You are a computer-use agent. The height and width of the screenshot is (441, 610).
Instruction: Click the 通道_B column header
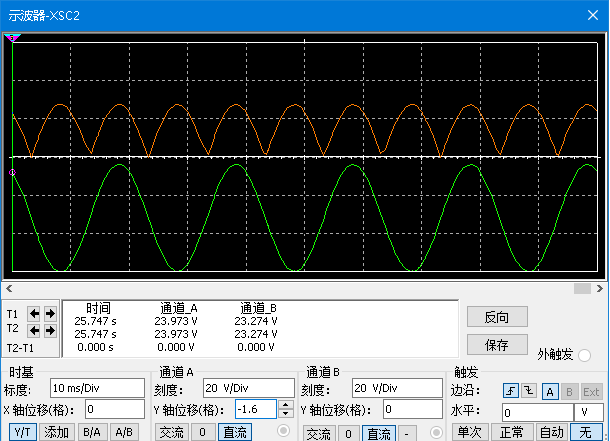pyautogui.click(x=258, y=308)
